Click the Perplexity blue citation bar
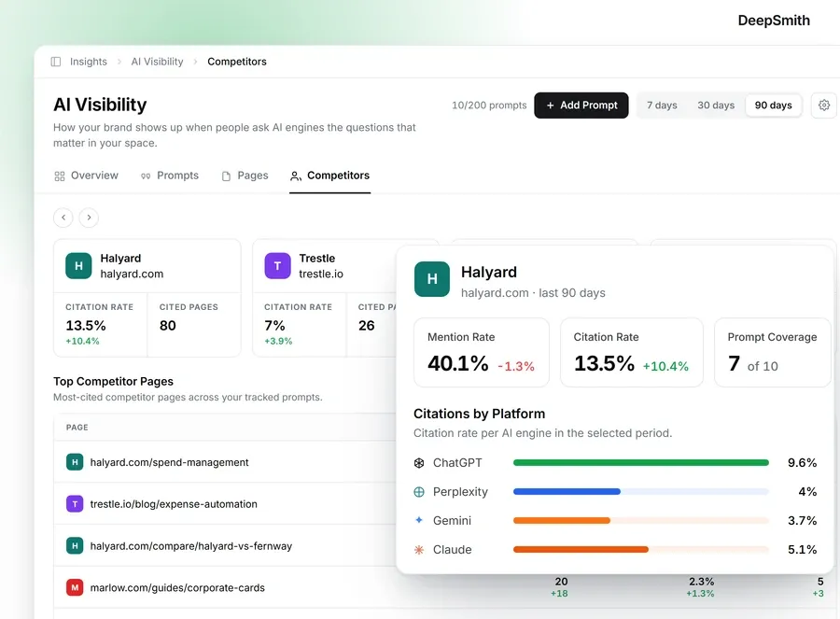Image resolution: width=840 pixels, height=619 pixels. (x=567, y=491)
